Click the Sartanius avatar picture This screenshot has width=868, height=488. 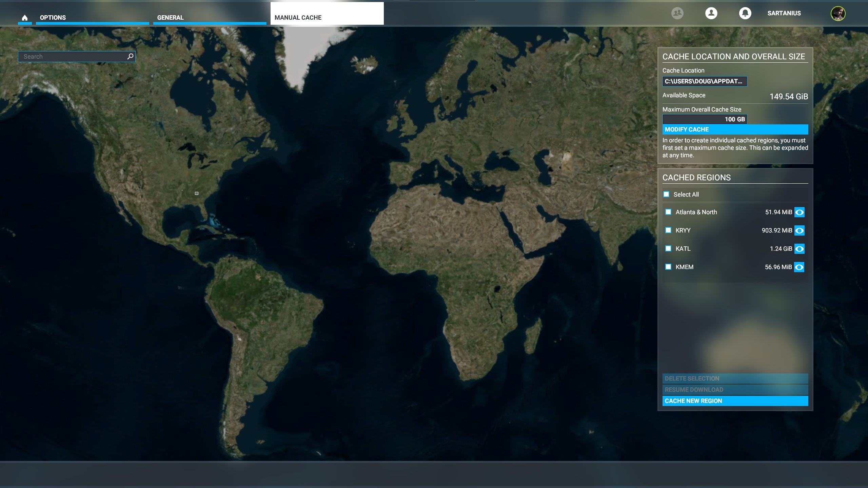click(838, 14)
